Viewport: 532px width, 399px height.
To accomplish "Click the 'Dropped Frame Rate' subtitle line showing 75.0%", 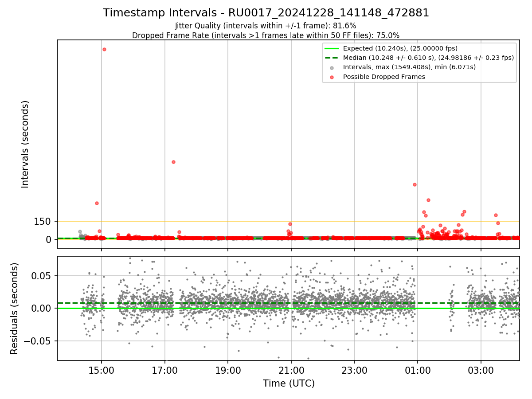I will 266,35.
